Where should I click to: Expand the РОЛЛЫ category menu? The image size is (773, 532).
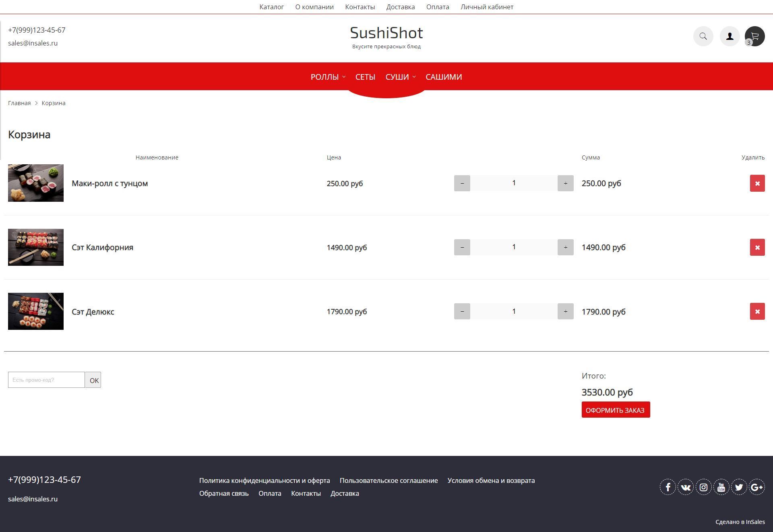tap(328, 77)
